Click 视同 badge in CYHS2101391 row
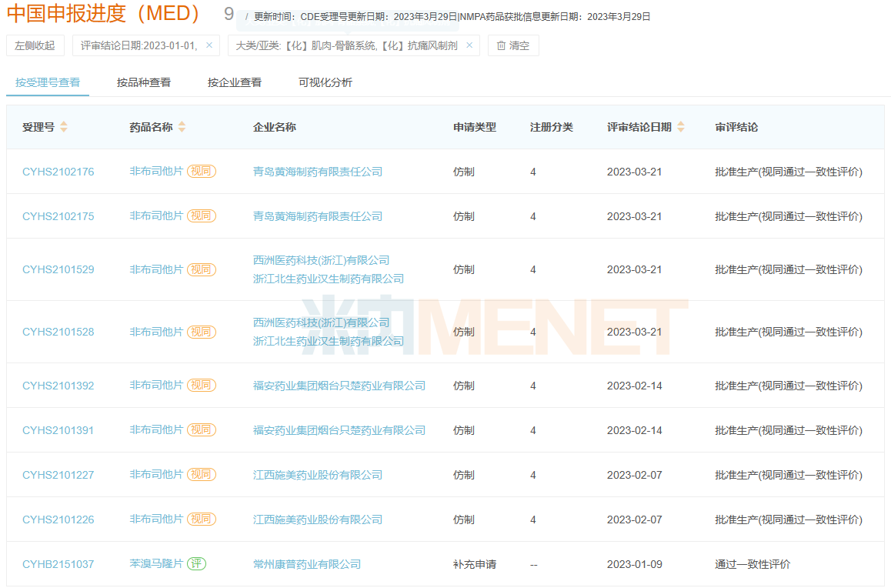Viewport: 891px width, 588px height. coord(202,430)
